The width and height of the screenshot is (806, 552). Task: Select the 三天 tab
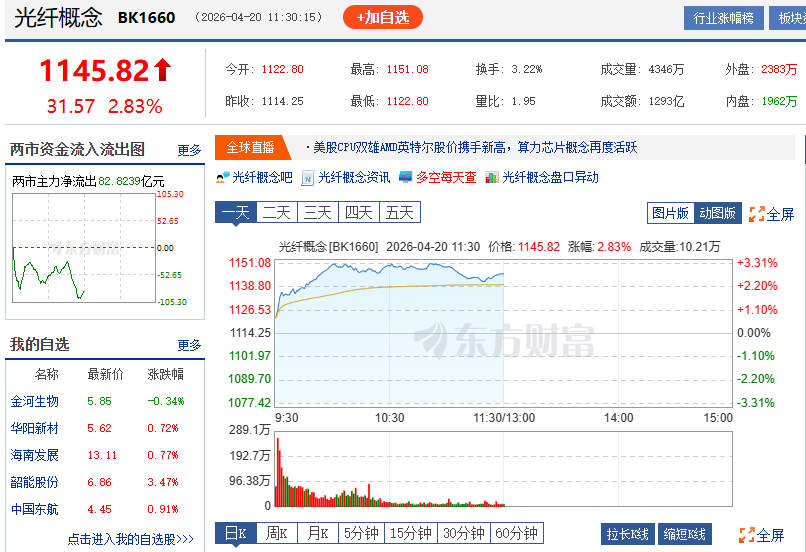click(x=318, y=212)
